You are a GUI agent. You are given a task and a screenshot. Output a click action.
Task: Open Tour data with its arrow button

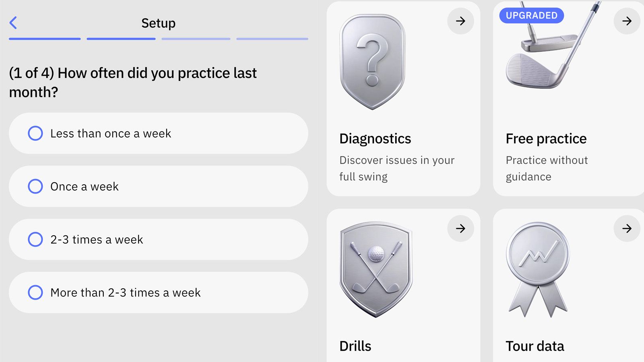click(x=627, y=228)
